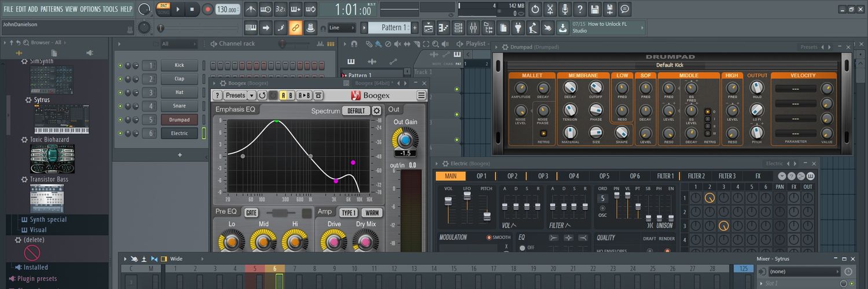The height and width of the screenshot is (289, 868).
Task: Open the Playlist view icon
Action: point(429,27)
